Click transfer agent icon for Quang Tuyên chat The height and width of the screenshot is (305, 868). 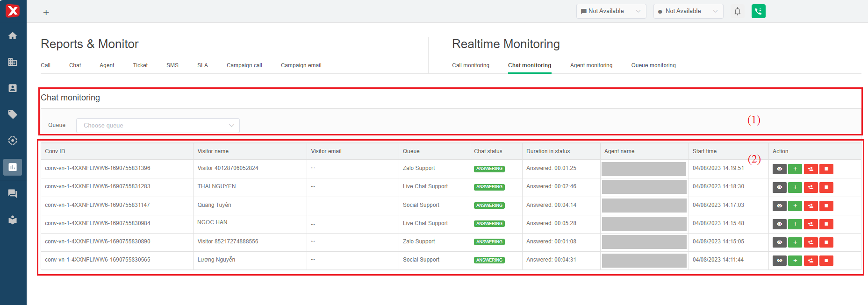(x=811, y=206)
